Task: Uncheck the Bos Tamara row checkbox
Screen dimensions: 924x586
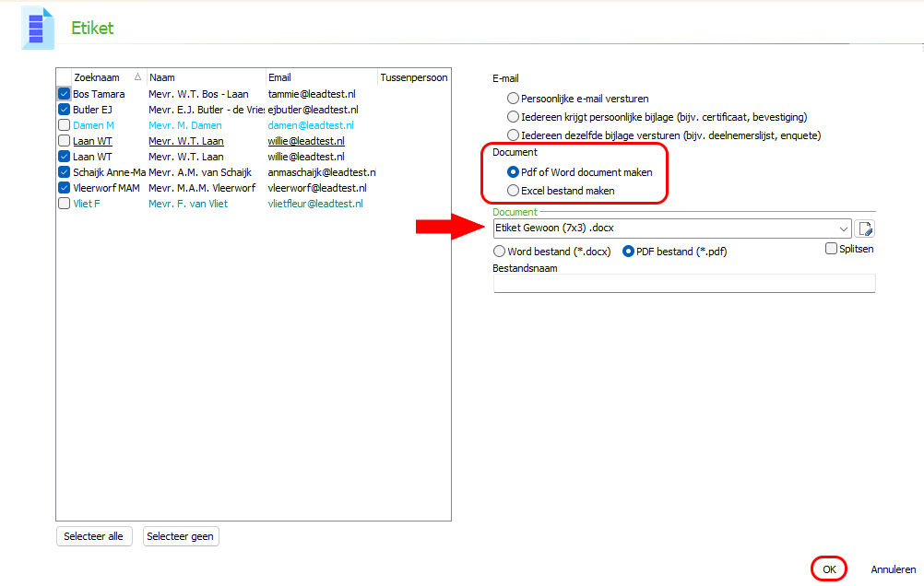Action: (x=64, y=94)
